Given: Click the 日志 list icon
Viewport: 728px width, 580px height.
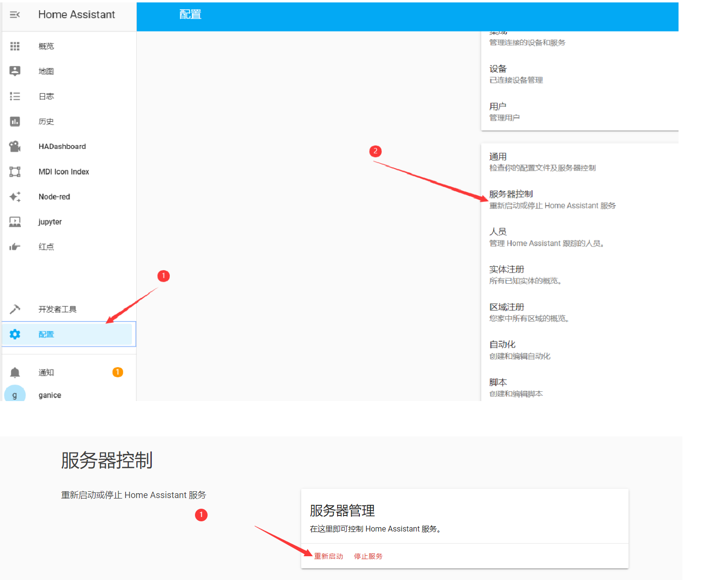Looking at the screenshot, I should pos(15,96).
